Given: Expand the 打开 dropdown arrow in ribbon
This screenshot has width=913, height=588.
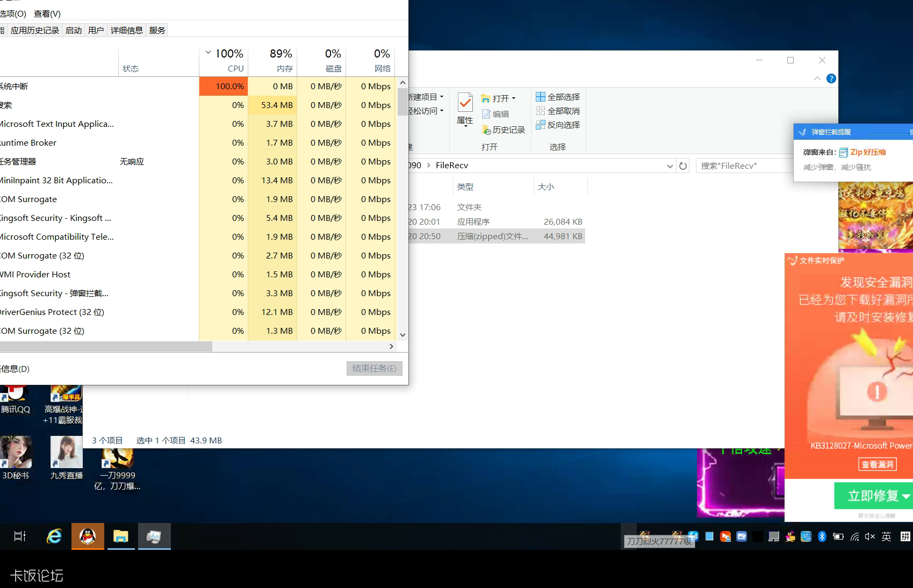Looking at the screenshot, I should click(x=514, y=98).
